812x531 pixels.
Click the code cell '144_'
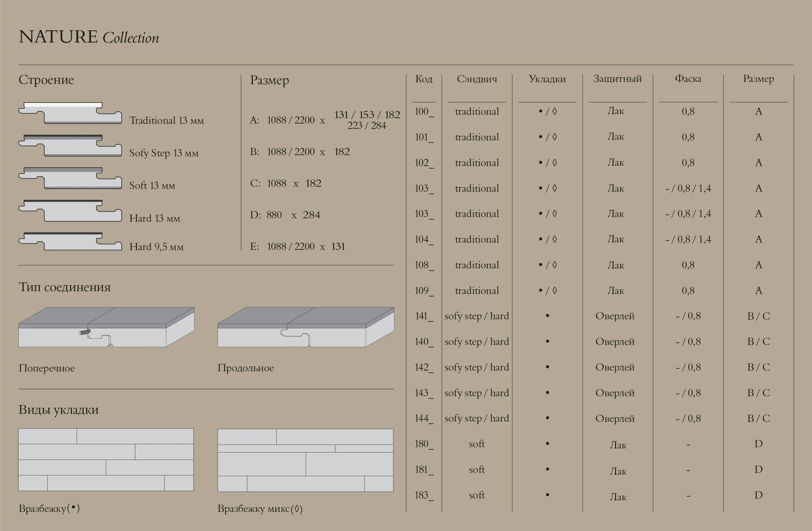(x=424, y=419)
